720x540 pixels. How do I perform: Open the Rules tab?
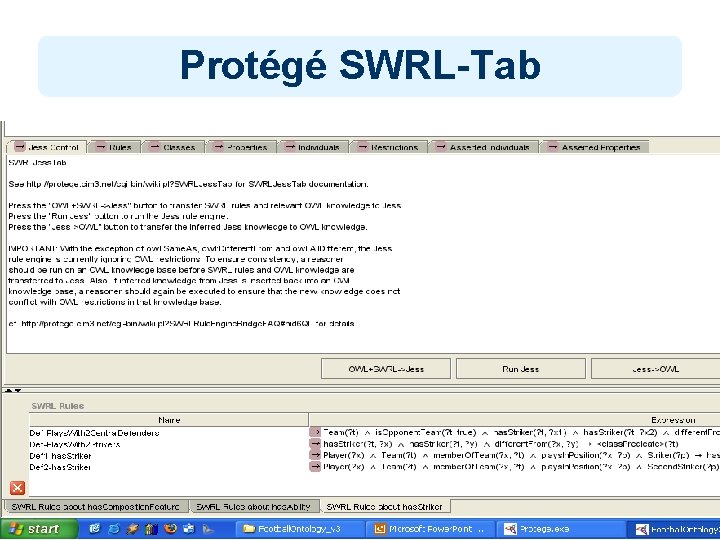tap(113, 147)
